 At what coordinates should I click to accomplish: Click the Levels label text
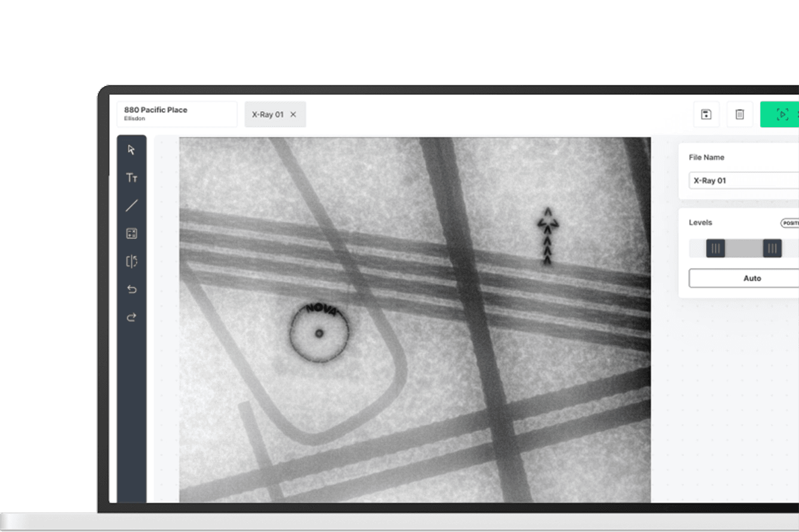700,223
